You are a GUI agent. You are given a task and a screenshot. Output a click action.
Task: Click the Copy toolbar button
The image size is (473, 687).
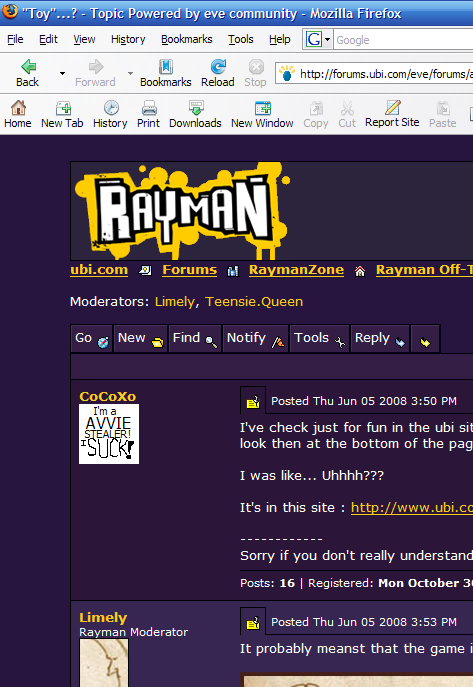pos(316,114)
